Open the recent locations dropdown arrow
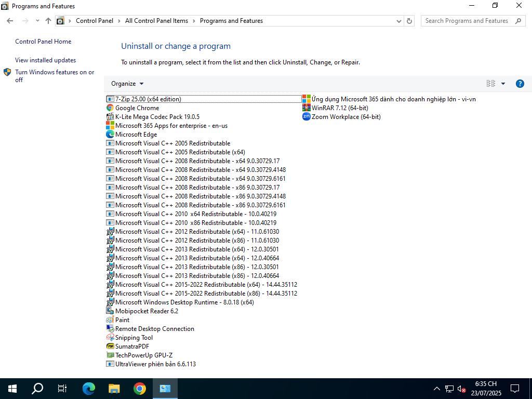Image resolution: width=532 pixels, height=399 pixels. click(37, 21)
